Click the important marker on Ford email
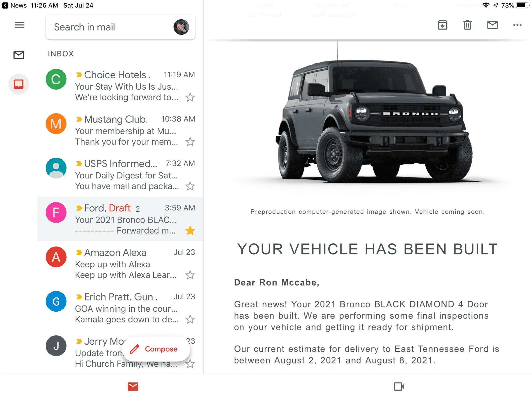The image size is (532, 399). [79, 208]
